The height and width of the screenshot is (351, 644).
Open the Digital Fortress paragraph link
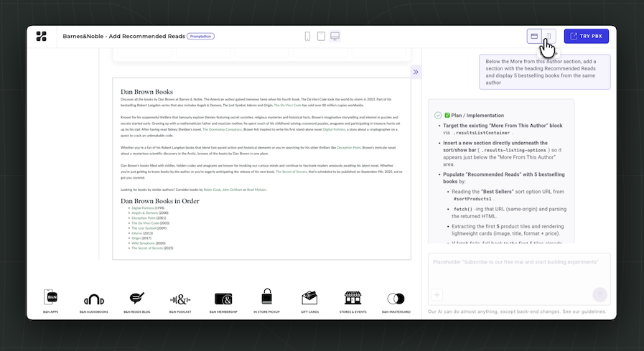[334, 129]
